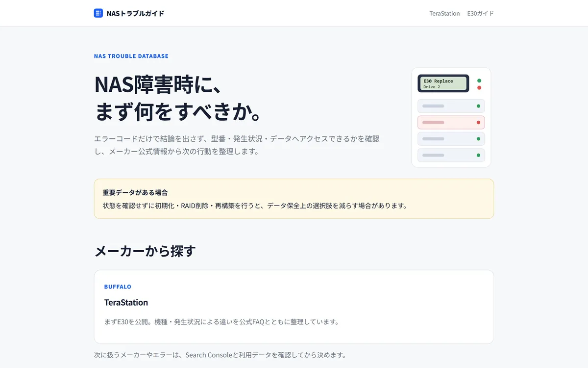This screenshot has width=588, height=368.
Task: Click the warning text about 初期化・RAID削除
Action: pyautogui.click(x=255, y=206)
